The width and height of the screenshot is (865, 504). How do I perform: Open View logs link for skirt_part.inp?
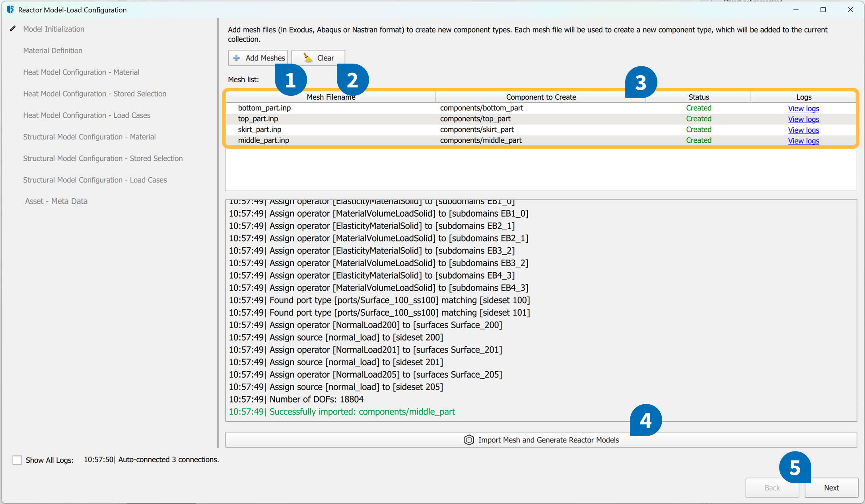coord(803,130)
